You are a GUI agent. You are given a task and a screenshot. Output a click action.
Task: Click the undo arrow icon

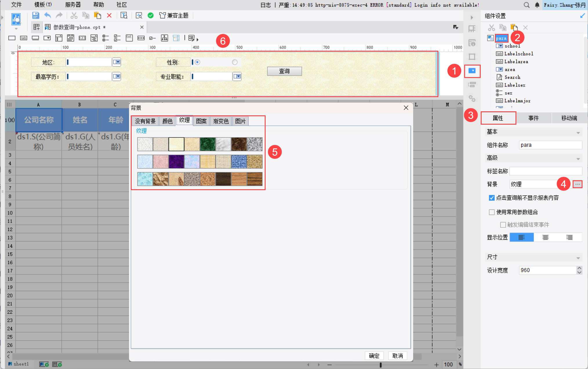point(48,15)
